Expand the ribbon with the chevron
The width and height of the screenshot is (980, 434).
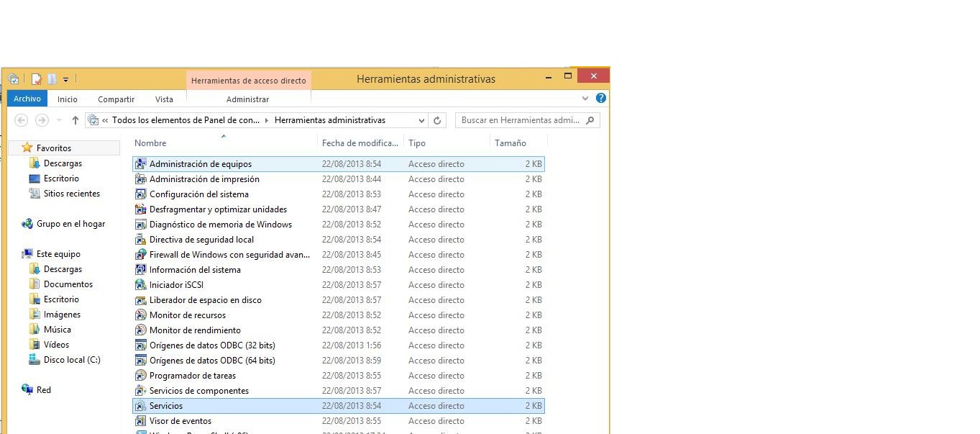pos(585,99)
